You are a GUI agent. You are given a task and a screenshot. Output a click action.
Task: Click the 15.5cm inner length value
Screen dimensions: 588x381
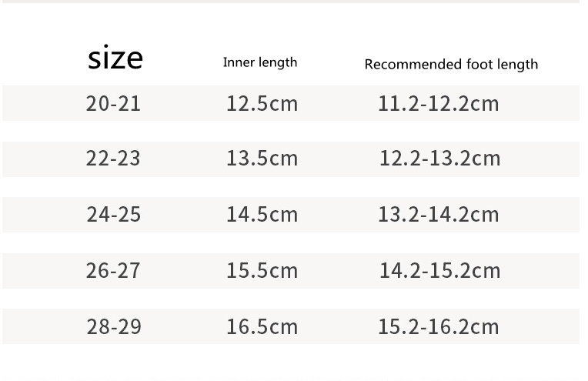pyautogui.click(x=262, y=270)
